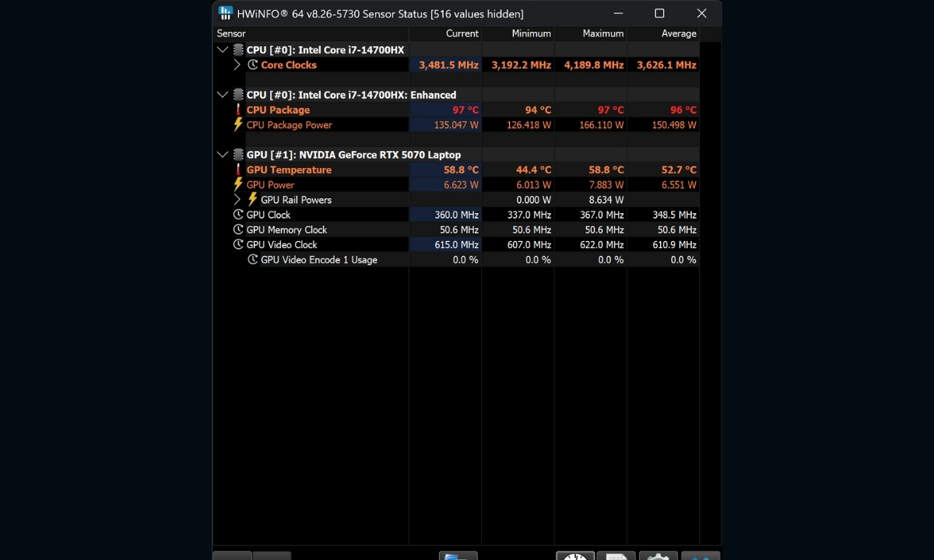Screen dimensions: 934x560
Task: Click the GPU Power current value 6.623 W
Action: point(462,184)
